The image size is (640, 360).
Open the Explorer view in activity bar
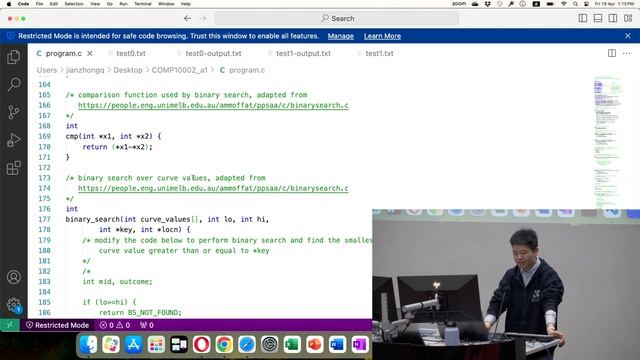point(13,57)
